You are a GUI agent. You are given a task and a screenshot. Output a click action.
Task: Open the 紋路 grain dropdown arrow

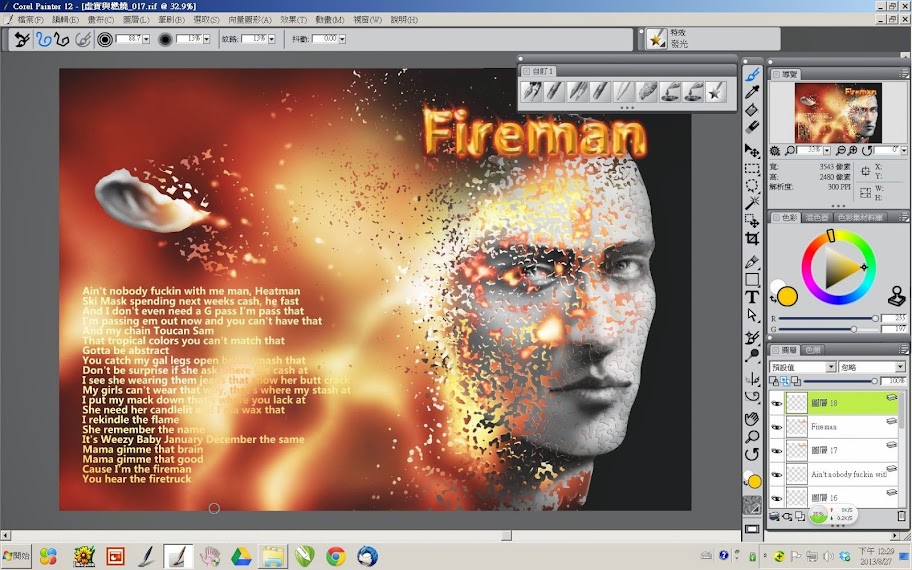(x=272, y=39)
